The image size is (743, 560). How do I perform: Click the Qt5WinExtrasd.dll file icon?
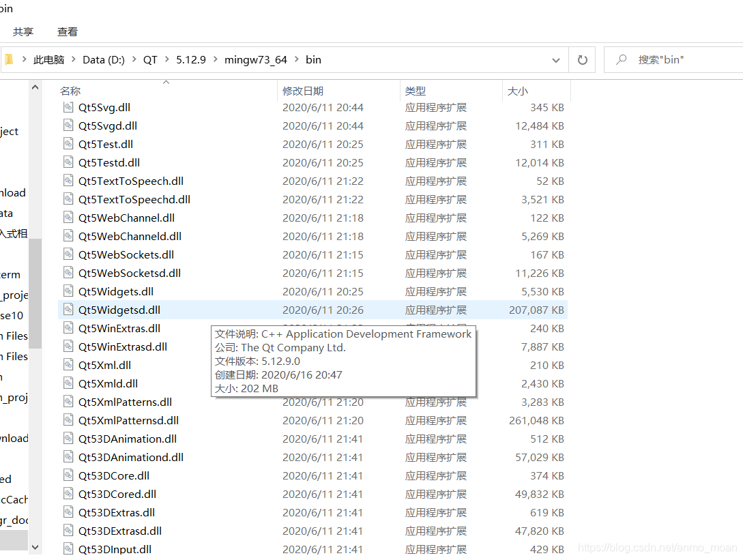(x=68, y=347)
